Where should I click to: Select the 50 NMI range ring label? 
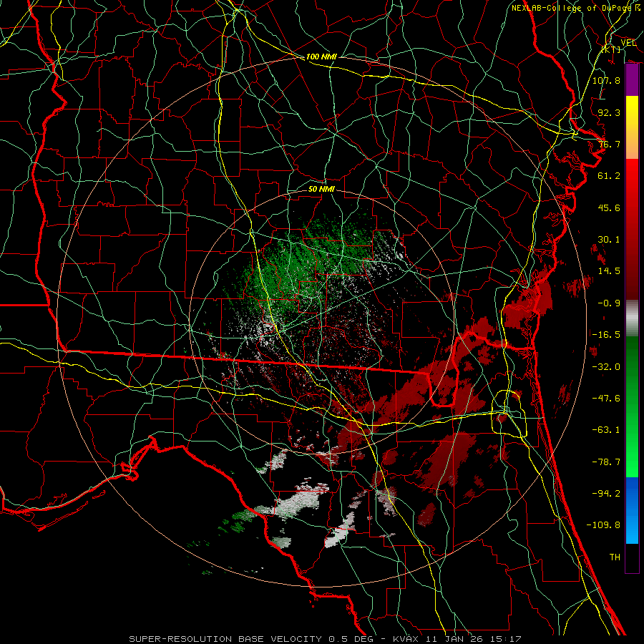coord(321,189)
